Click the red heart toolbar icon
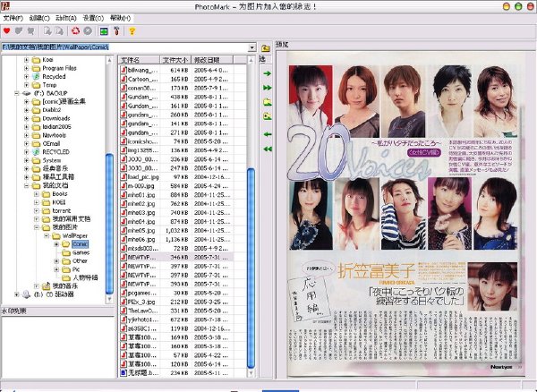 [6, 30]
